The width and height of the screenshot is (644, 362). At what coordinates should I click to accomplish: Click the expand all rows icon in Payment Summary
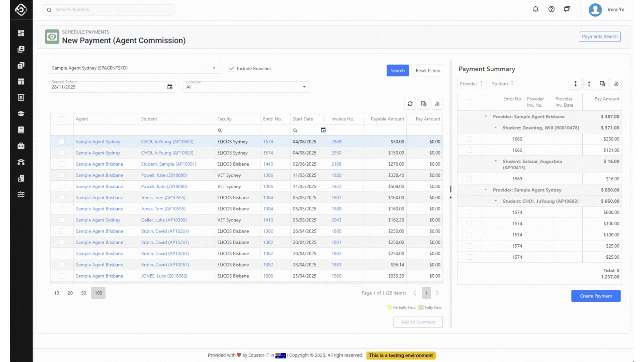[x=576, y=84]
